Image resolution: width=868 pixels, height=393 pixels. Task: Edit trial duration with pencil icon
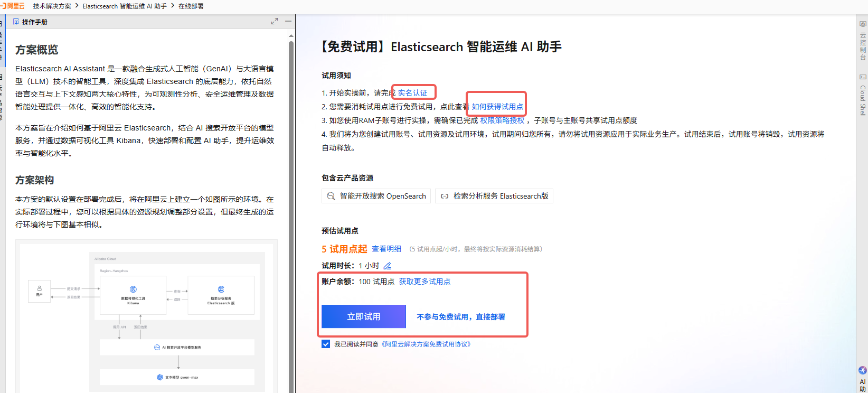tap(387, 266)
